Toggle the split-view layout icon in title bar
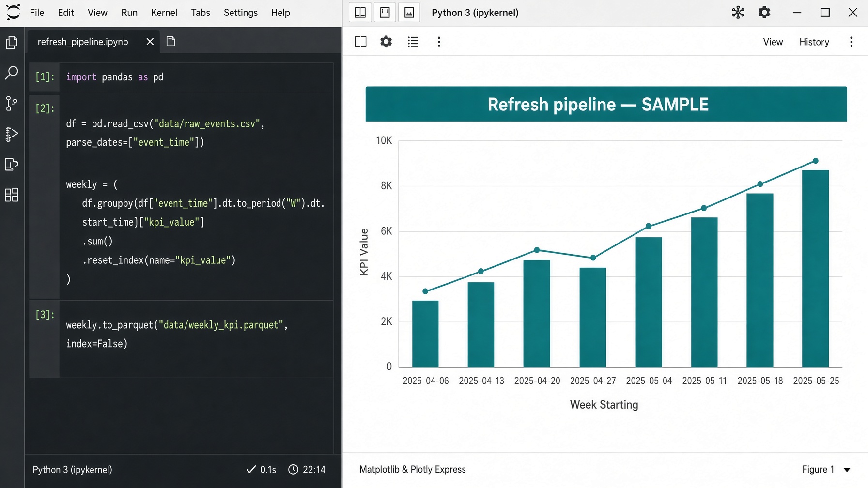Viewport: 868px width, 488px height. point(360,13)
